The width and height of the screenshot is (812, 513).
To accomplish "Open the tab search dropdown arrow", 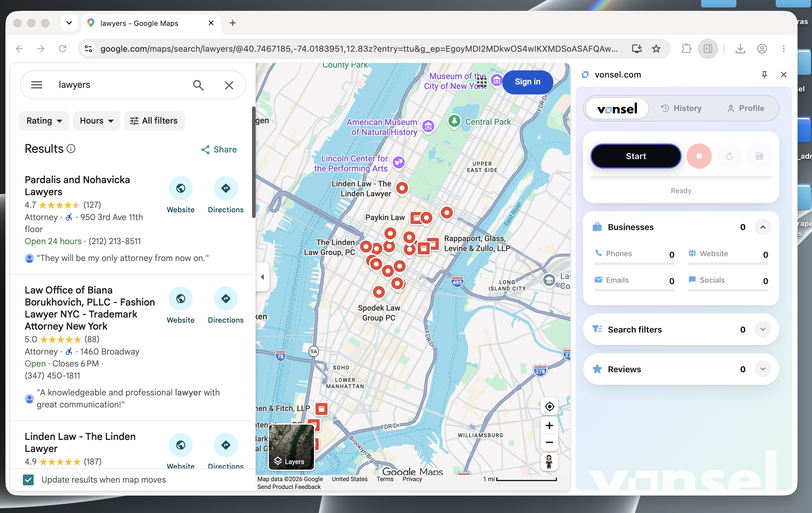I will point(69,23).
